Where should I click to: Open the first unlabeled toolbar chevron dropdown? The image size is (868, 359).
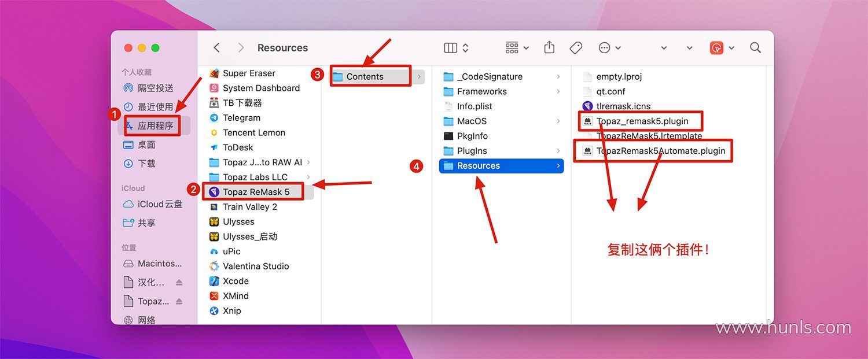click(x=664, y=48)
